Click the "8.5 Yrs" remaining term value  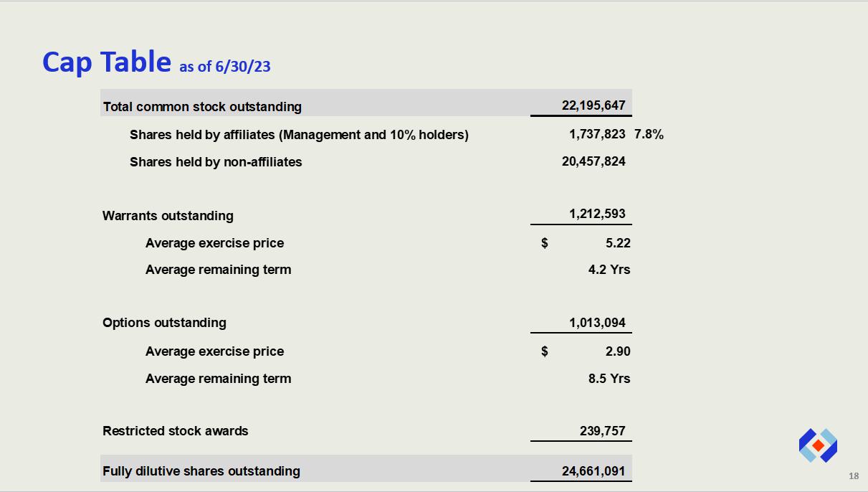pos(609,379)
